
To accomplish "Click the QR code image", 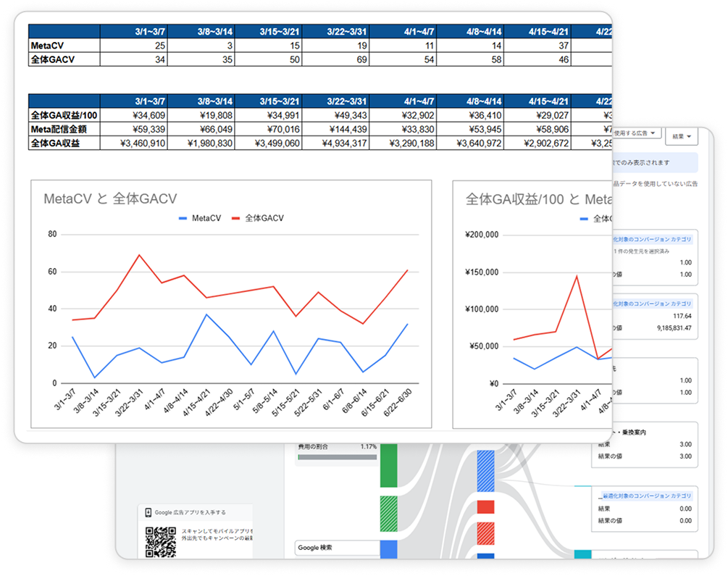I will pyautogui.click(x=160, y=541).
